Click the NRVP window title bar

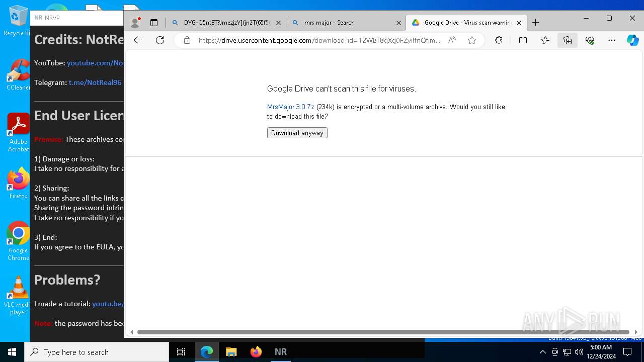[77, 18]
